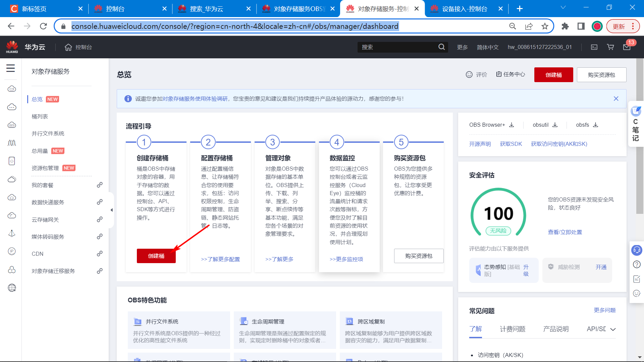Image resolution: width=644 pixels, height=362 pixels.
Task: Click the browser extensions puzzle icon
Action: pos(565,26)
